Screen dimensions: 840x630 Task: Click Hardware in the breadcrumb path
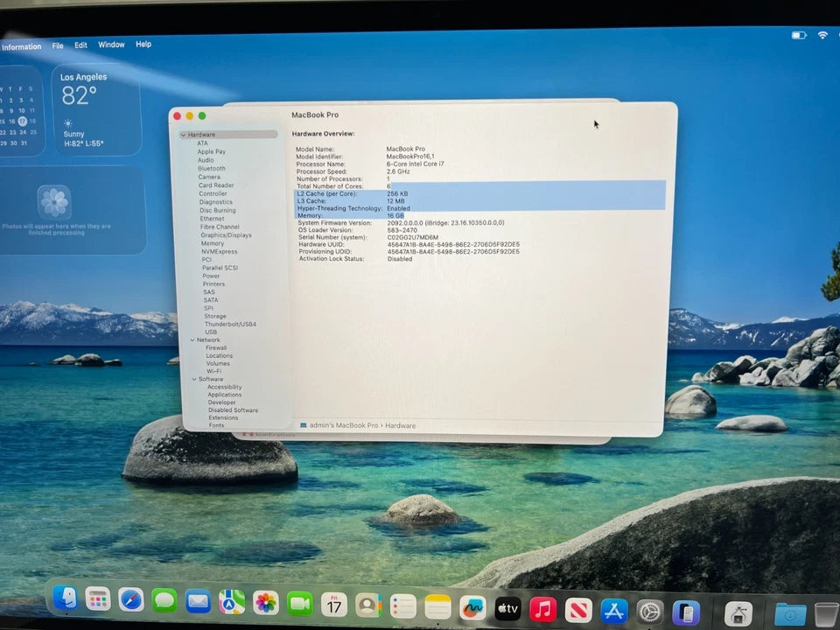pyautogui.click(x=401, y=425)
